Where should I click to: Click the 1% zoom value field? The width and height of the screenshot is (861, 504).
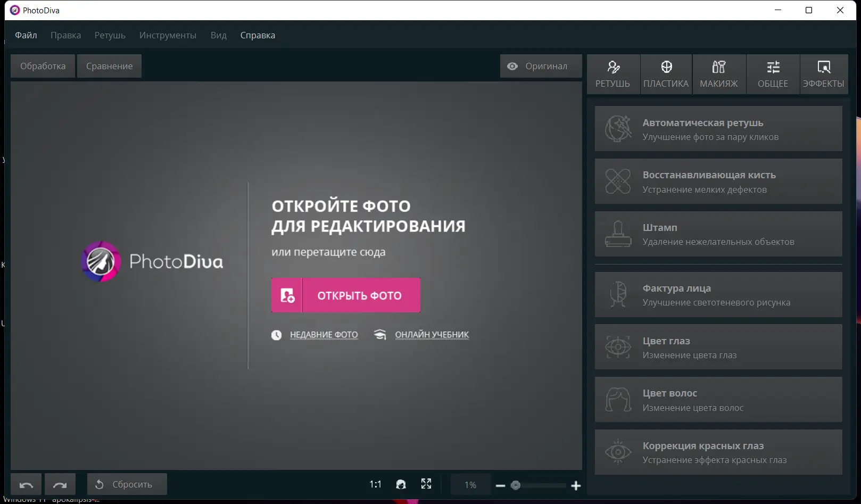point(470,485)
